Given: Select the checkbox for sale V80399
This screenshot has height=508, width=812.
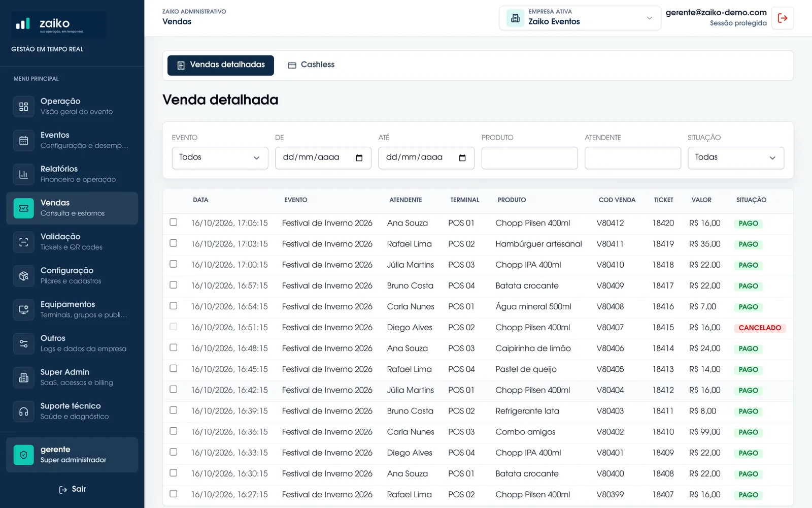Looking at the screenshot, I should tap(174, 493).
